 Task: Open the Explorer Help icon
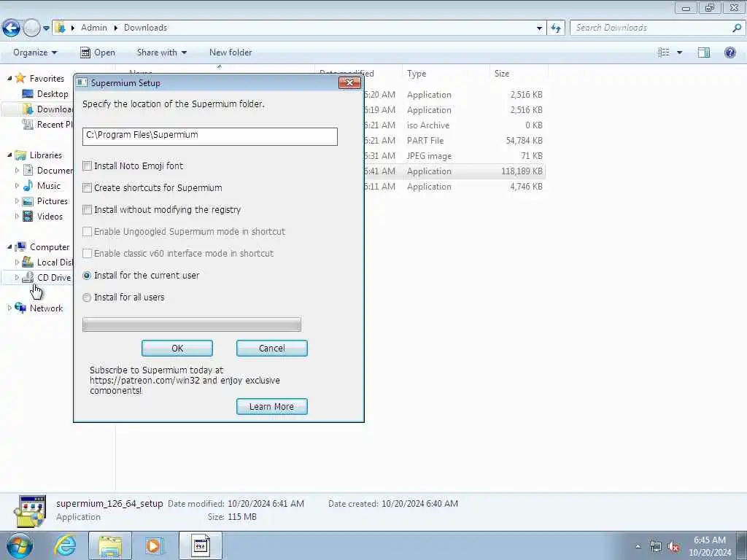click(729, 52)
